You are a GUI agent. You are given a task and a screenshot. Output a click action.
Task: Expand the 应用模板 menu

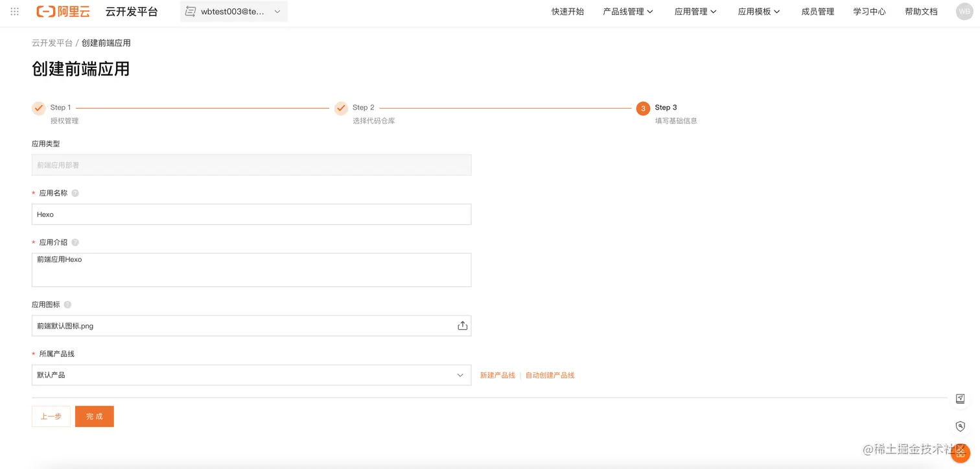tap(759, 12)
